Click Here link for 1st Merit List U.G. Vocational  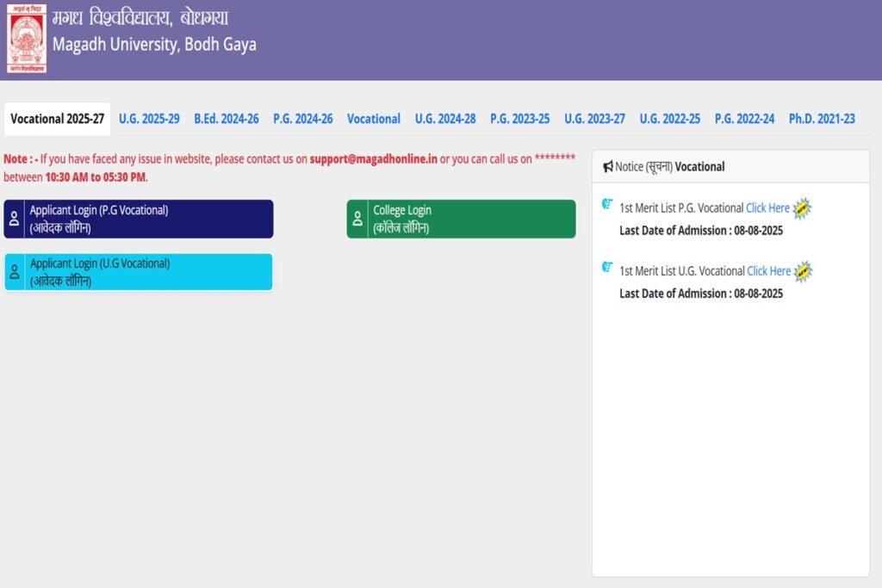coord(769,271)
